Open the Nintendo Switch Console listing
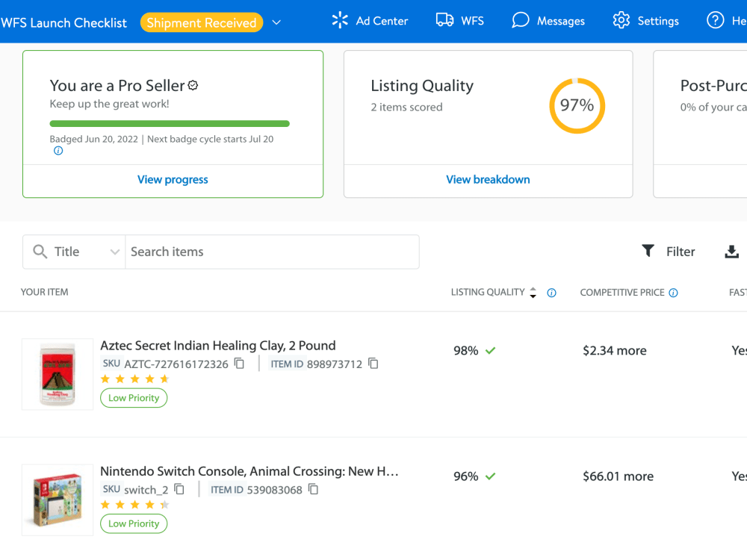Image resolution: width=747 pixels, height=560 pixels. 249,471
